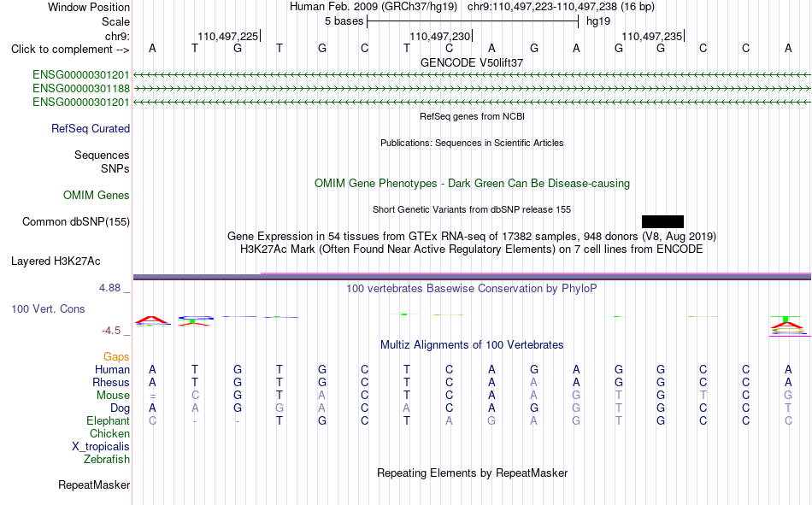
Task: Click 'Repeating Elements by RepeatMasker' title
Action: (473, 473)
